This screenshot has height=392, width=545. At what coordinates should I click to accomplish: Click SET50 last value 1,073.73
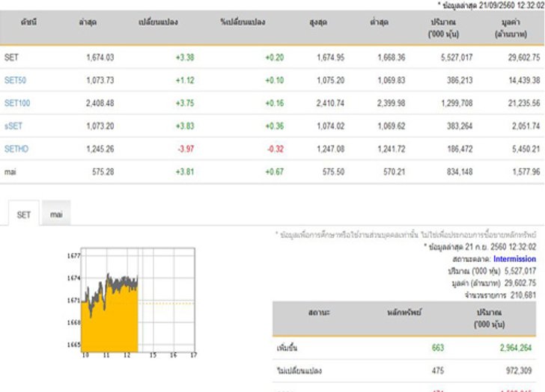pyautogui.click(x=100, y=80)
